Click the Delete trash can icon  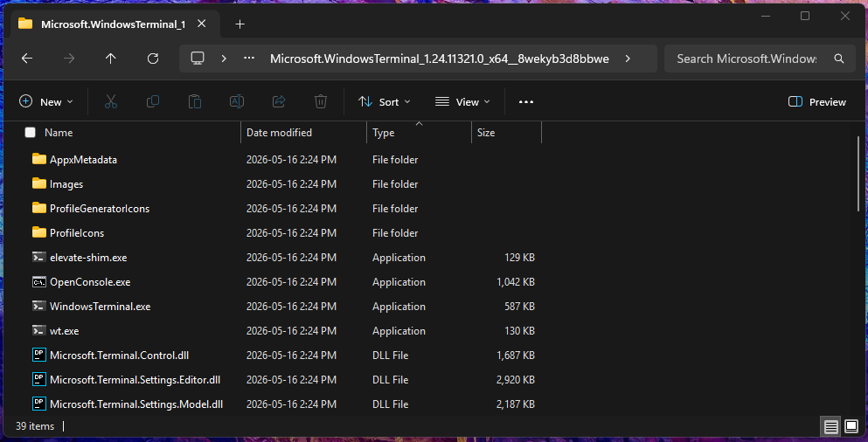321,102
